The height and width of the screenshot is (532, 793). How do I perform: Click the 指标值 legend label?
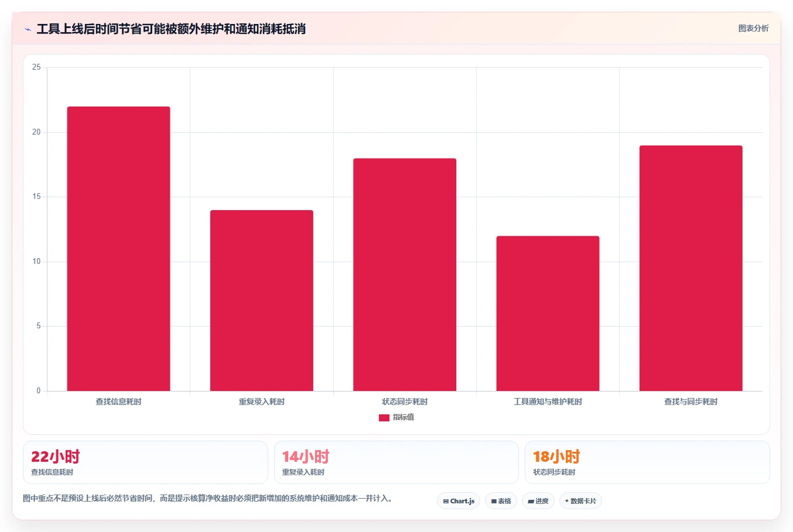coord(403,417)
